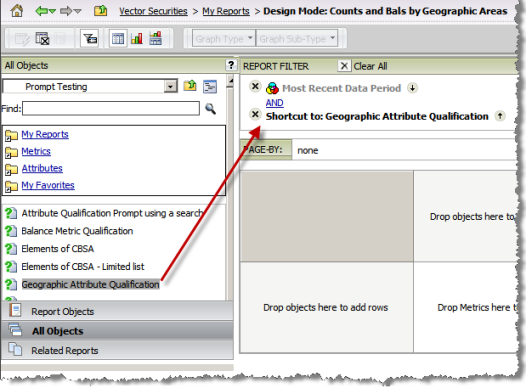Move Geographic Attribute Qualification shortcut up
This screenshot has height=388, width=526.
click(500, 116)
